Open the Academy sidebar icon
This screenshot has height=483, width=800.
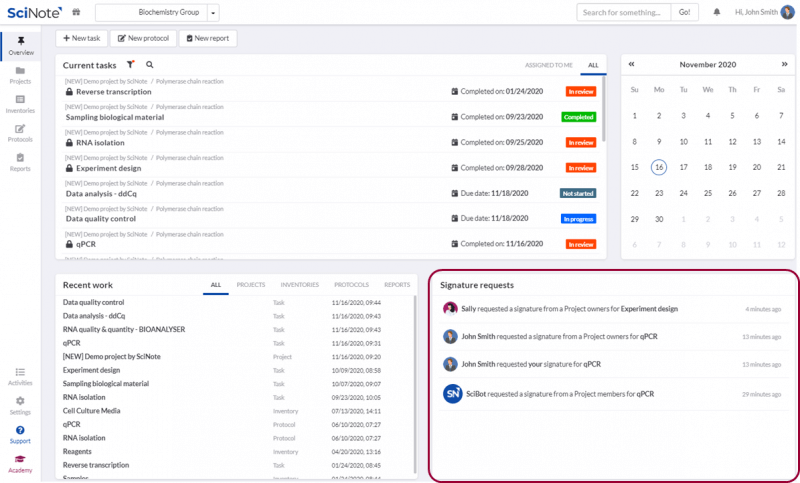click(x=20, y=463)
